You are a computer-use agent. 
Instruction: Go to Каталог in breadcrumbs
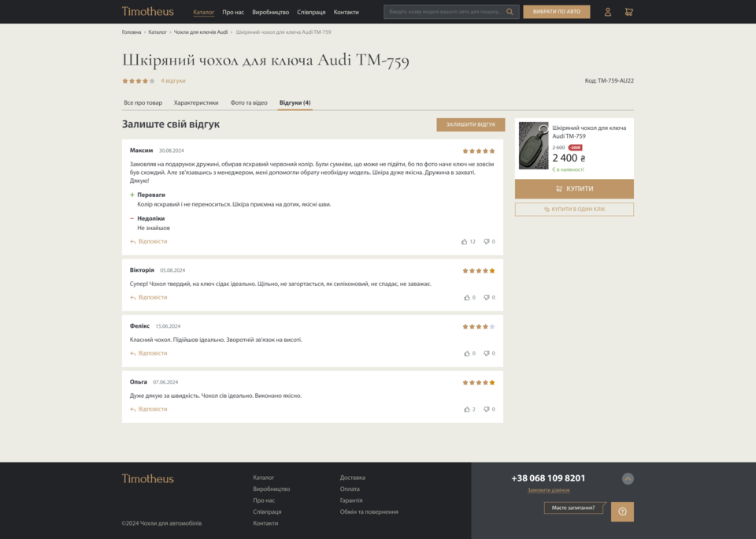pos(157,32)
